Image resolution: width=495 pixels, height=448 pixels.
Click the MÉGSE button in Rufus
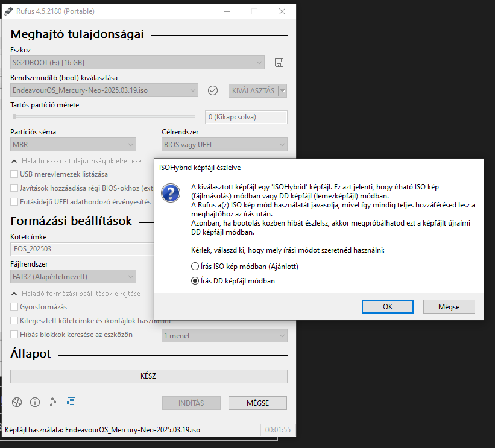(x=257, y=403)
